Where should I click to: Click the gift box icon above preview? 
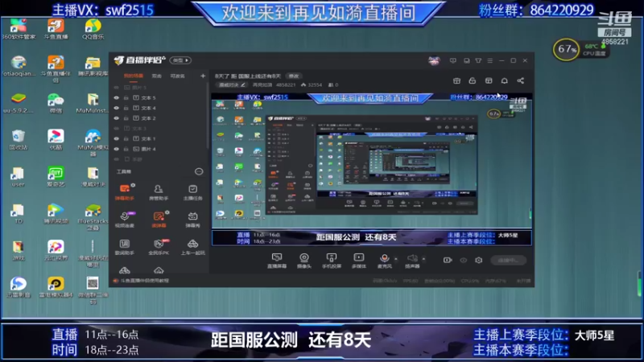456,80
